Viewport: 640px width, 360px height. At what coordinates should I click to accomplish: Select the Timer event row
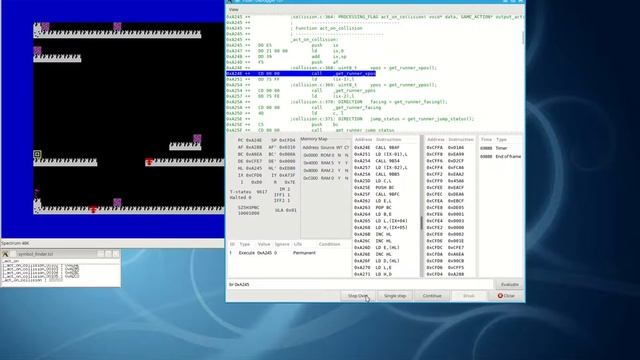click(500, 148)
